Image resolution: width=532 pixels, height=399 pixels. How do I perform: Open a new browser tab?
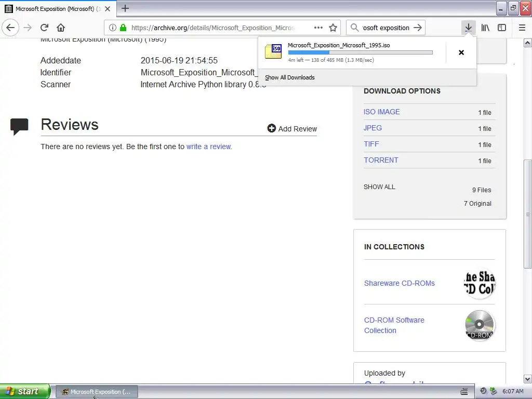click(x=125, y=8)
